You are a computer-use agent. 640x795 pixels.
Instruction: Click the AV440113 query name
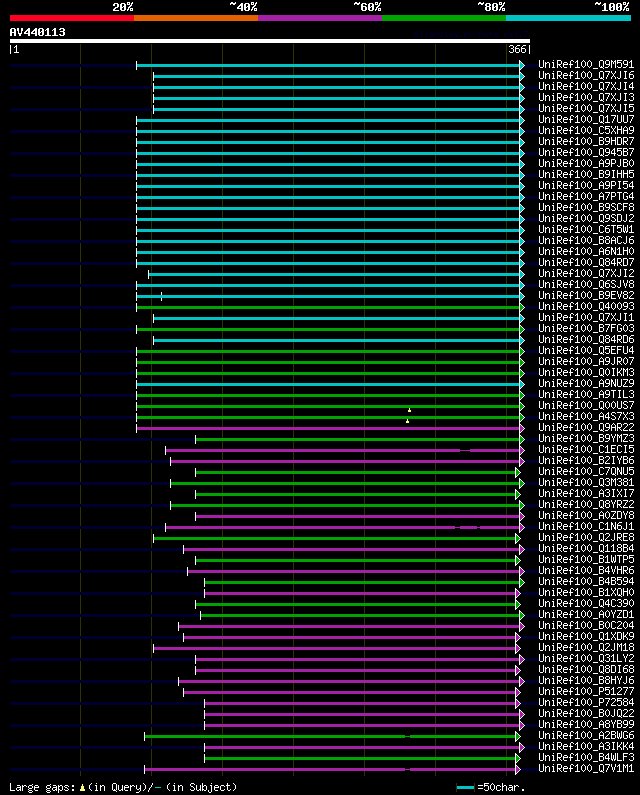pyautogui.click(x=38, y=32)
